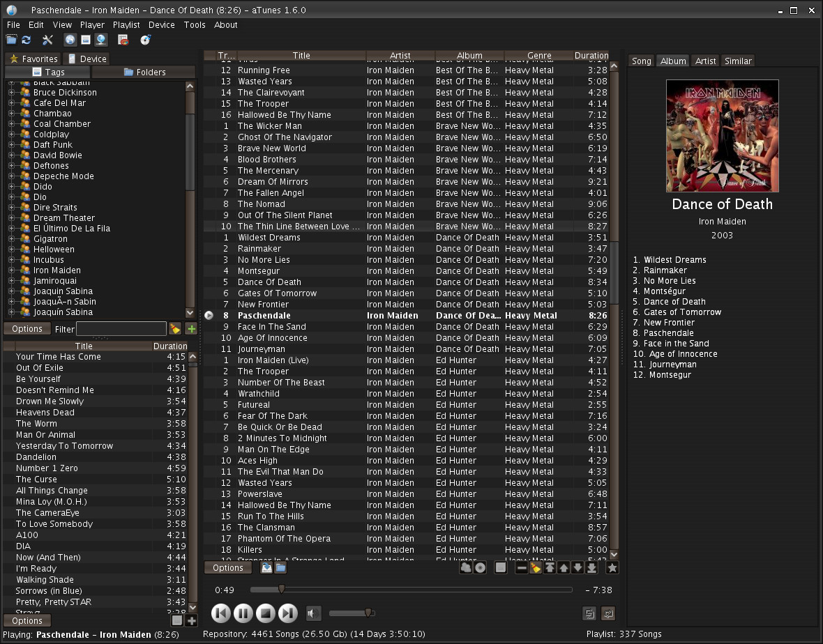Click the Options button beside the Filter field
The height and width of the screenshot is (644, 823).
tap(27, 329)
